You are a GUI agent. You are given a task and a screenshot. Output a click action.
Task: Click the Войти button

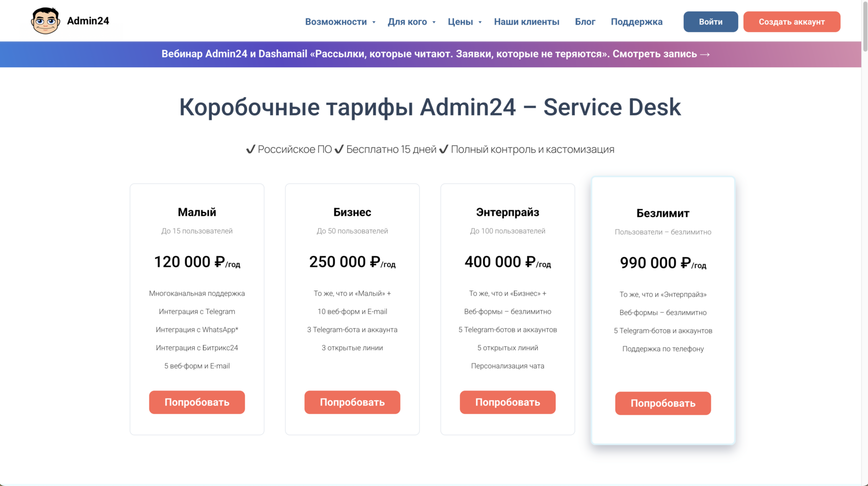pos(710,22)
